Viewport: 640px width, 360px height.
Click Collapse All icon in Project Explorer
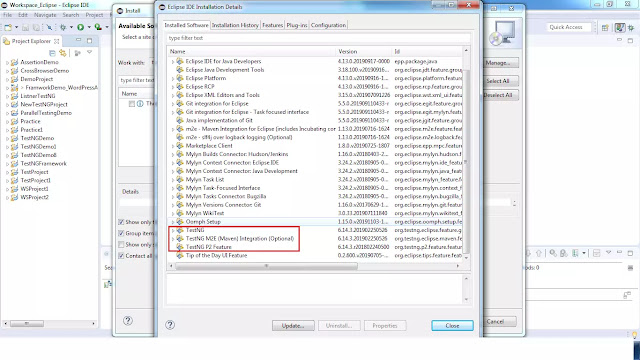click(x=52, y=53)
